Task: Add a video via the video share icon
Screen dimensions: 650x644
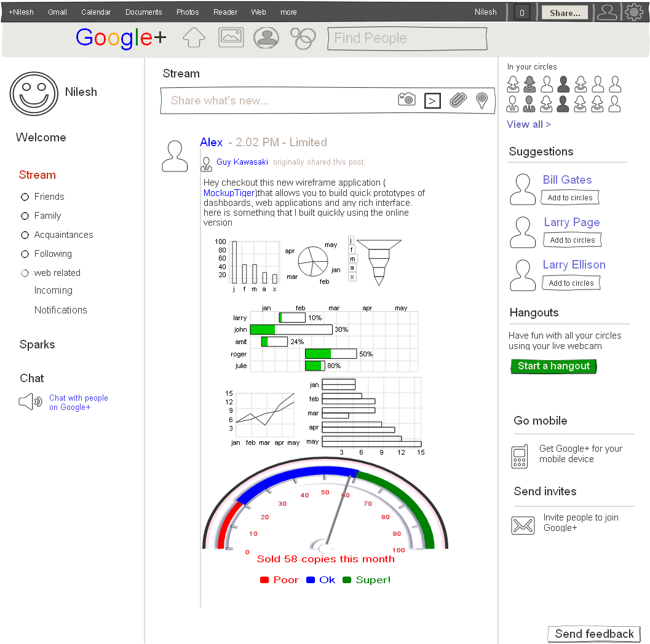Action: tap(432, 101)
